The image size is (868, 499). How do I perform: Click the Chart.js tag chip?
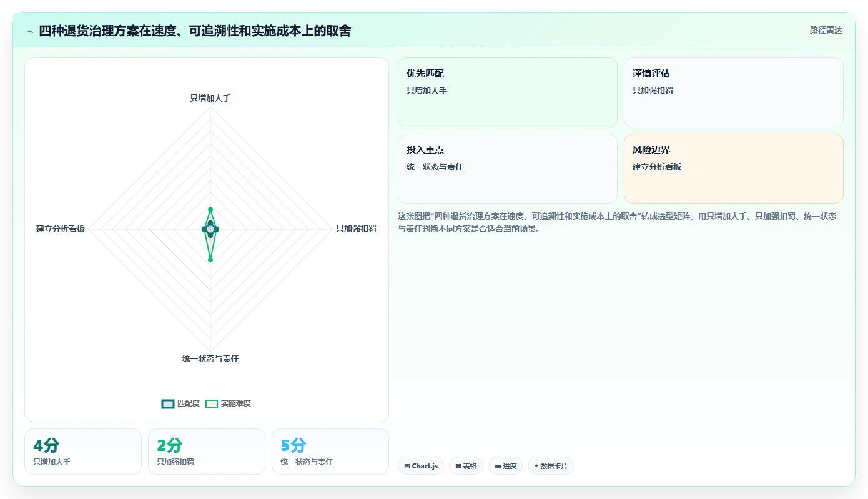tap(421, 466)
